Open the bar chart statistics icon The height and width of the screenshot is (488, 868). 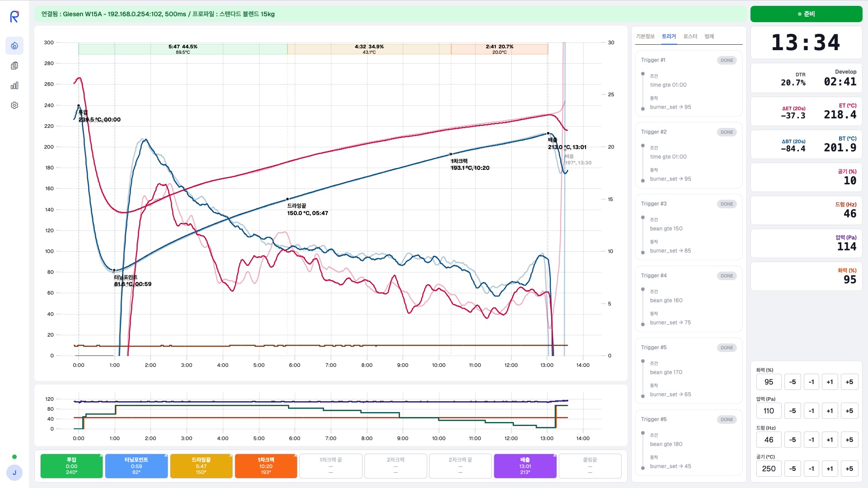pyautogui.click(x=14, y=85)
